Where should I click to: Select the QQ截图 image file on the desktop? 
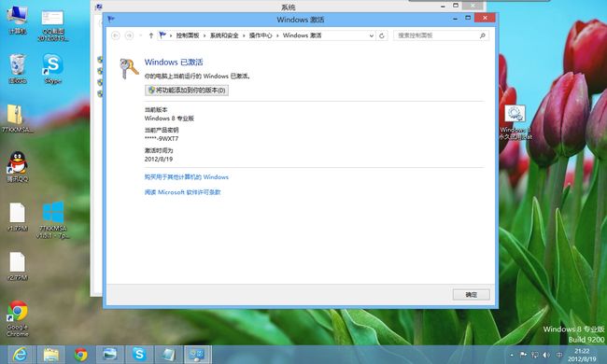pos(53,25)
